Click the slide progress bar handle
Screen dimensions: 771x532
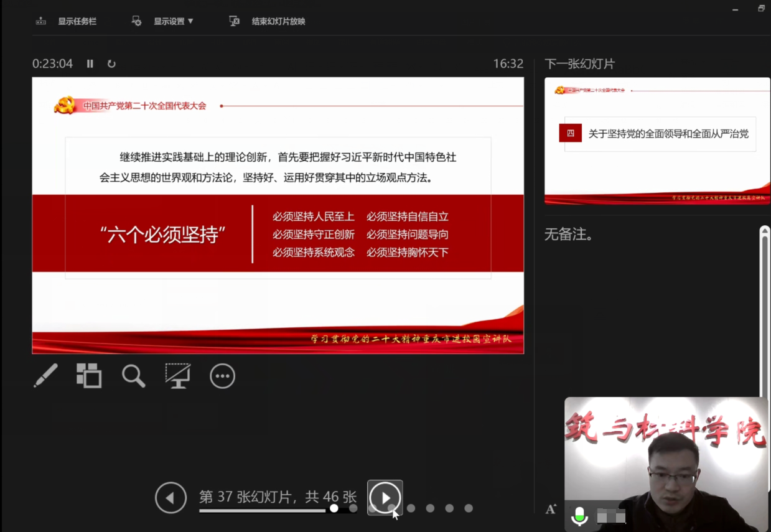(334, 508)
